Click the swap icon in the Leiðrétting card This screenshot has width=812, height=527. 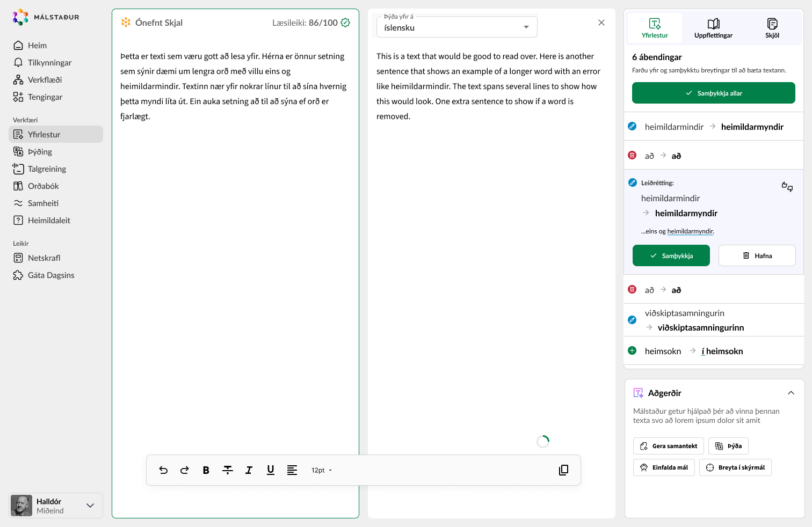pos(787,186)
